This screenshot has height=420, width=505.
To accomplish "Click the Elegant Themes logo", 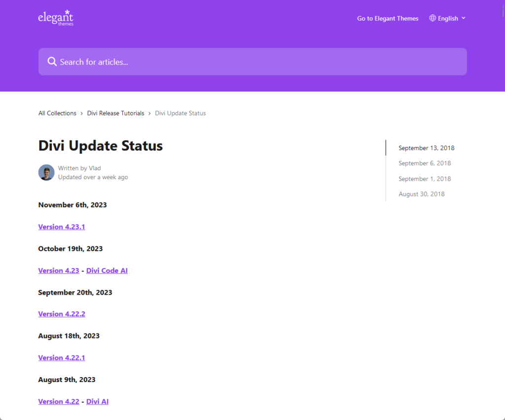I will coord(56,18).
